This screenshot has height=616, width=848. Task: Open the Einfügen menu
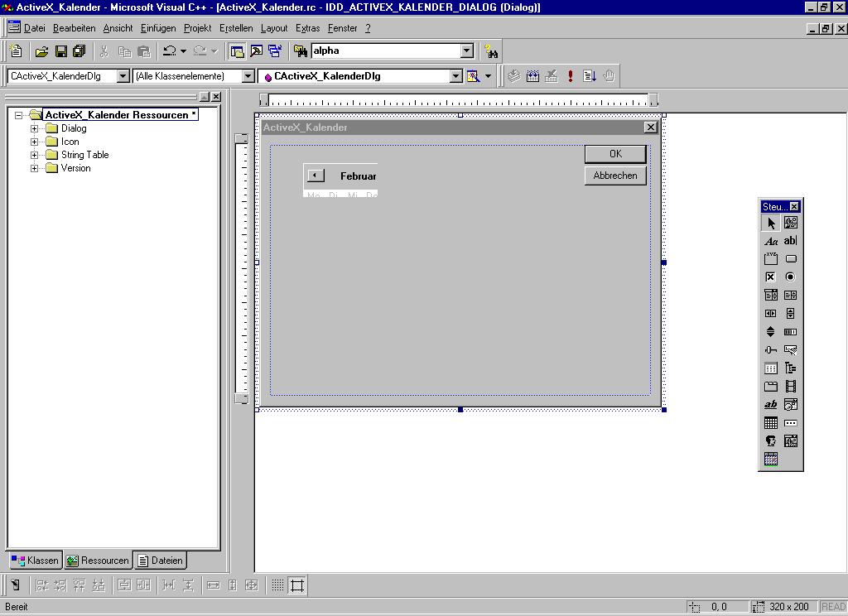point(158,28)
